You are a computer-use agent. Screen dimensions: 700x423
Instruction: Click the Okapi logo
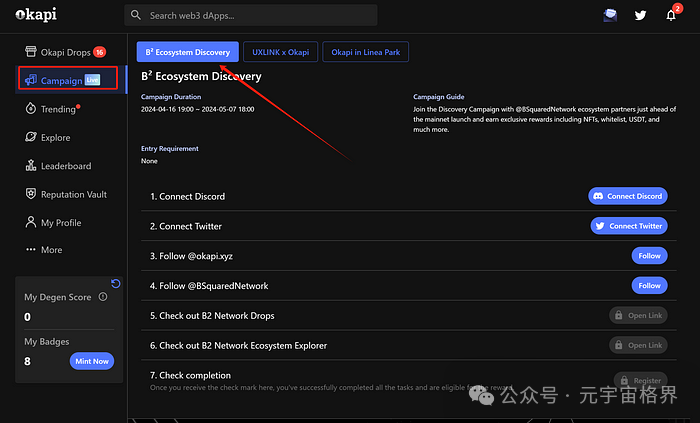point(36,15)
